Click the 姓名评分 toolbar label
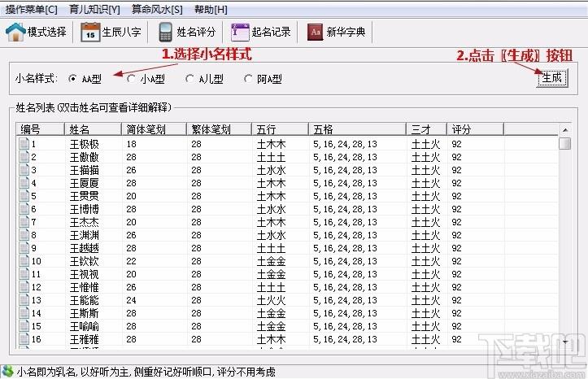The image size is (588, 379). [196, 32]
